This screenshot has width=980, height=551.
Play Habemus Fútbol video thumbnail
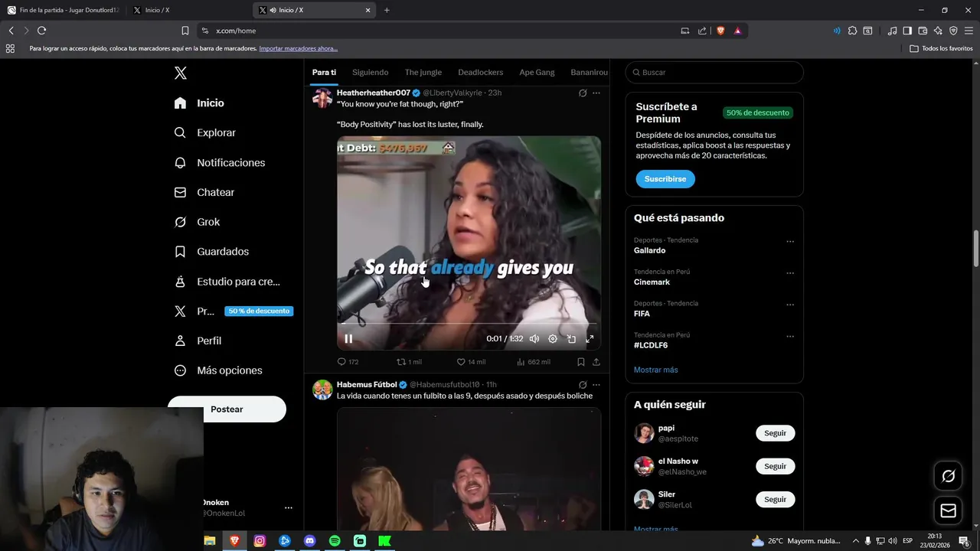[469, 468]
